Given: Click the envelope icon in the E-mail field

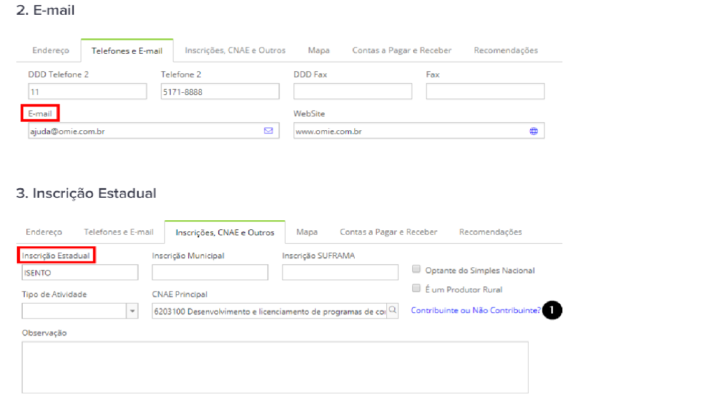Looking at the screenshot, I should coord(268,131).
